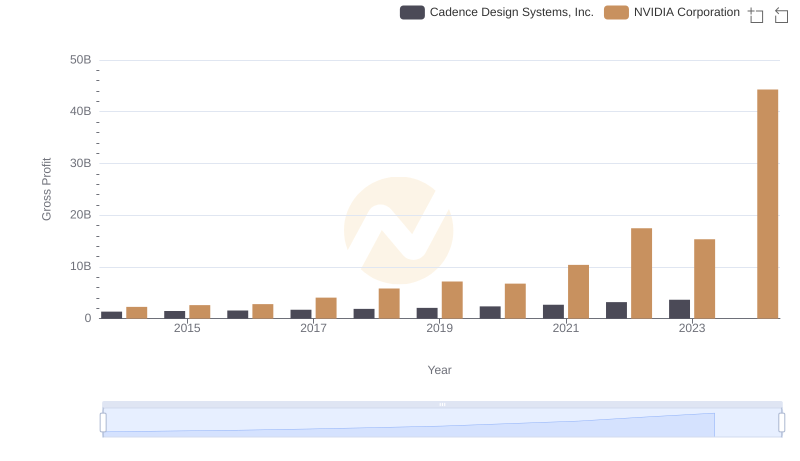Image resolution: width=800 pixels, height=461 pixels.
Task: Click the 30B y-axis label
Action: (81, 163)
